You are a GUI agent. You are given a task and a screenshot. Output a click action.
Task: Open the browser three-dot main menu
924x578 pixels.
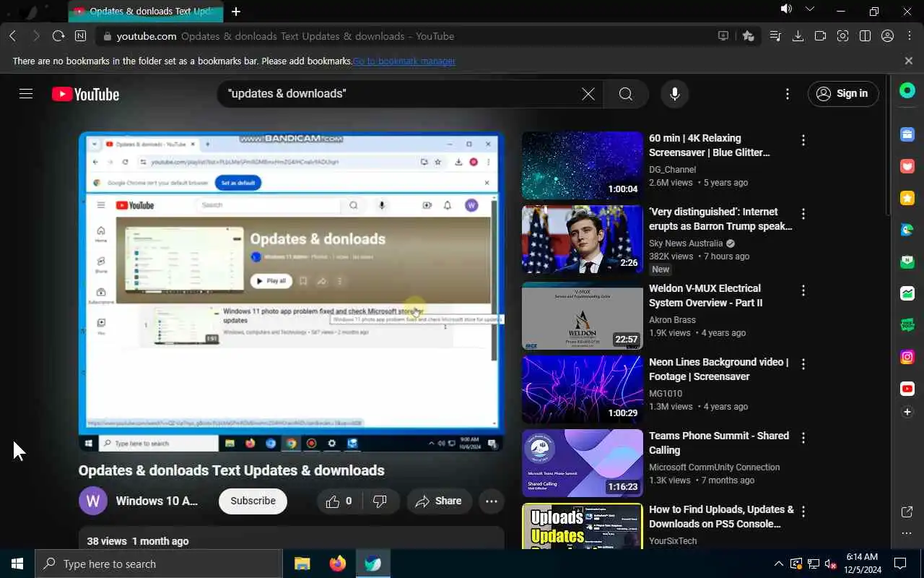coord(909,36)
